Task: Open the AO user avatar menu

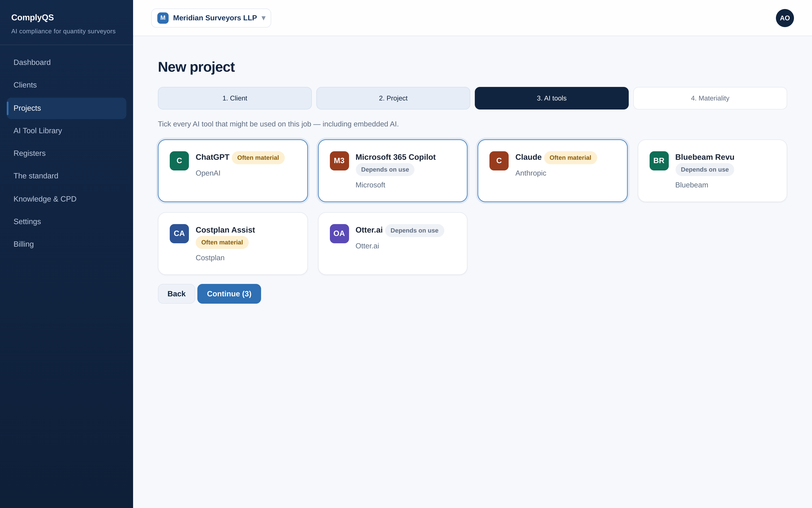Action: pyautogui.click(x=784, y=18)
